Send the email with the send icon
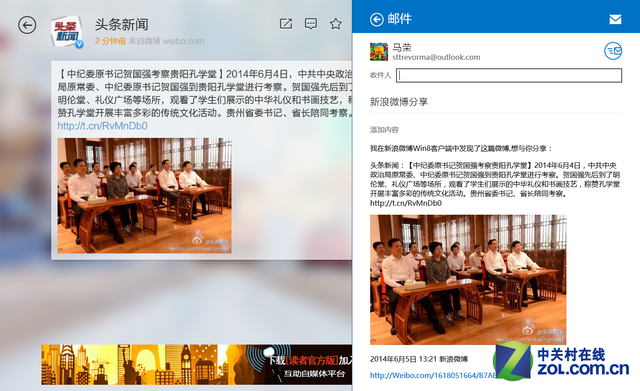The image size is (640, 391). tap(613, 51)
